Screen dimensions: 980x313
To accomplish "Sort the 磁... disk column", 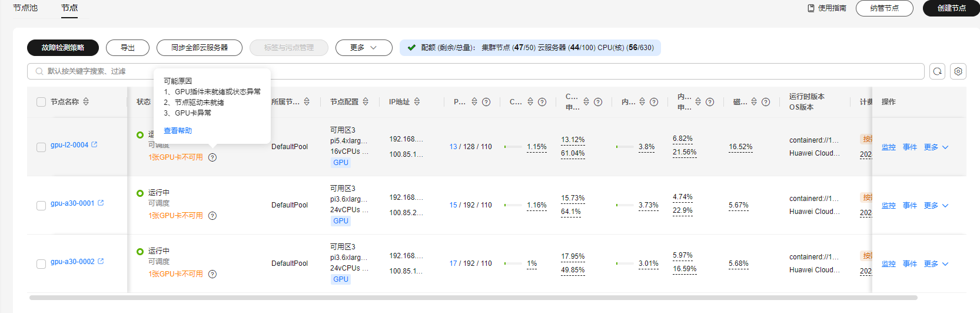I will [754, 102].
